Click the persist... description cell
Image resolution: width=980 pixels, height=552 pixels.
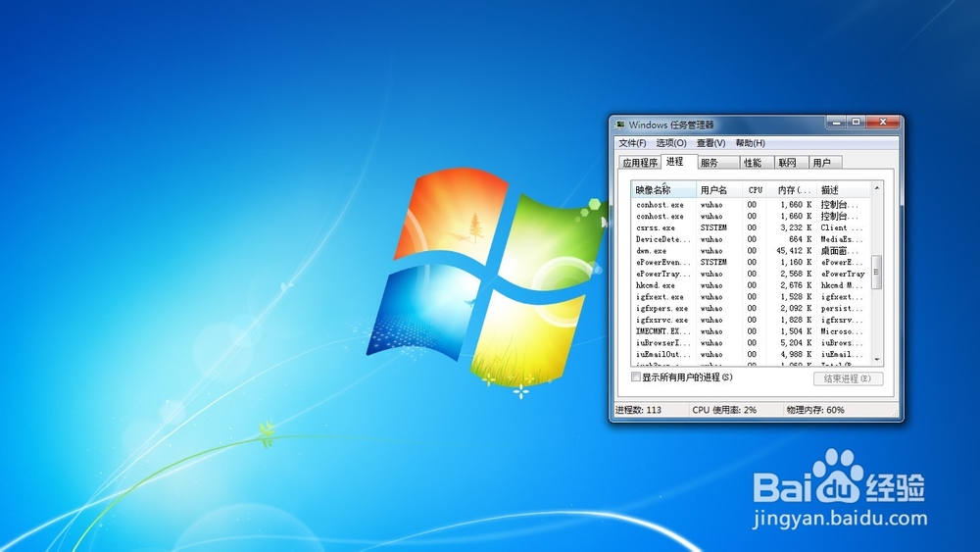842,308
